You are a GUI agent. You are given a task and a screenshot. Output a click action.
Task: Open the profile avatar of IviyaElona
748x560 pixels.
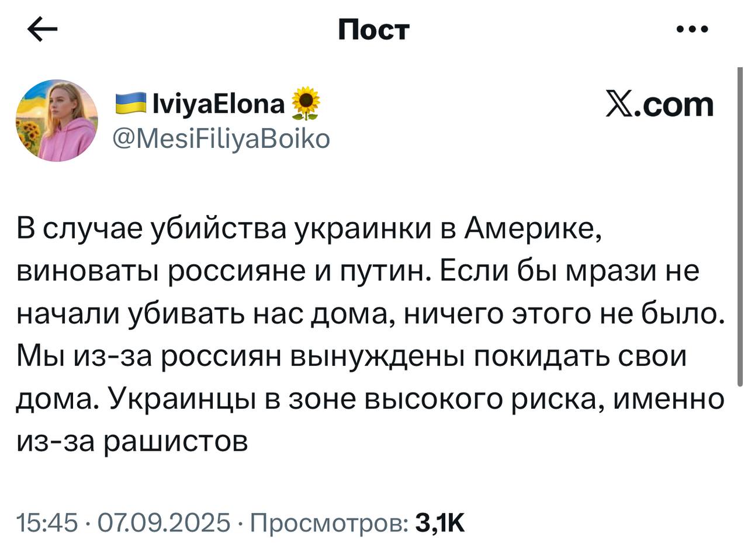click(x=57, y=120)
